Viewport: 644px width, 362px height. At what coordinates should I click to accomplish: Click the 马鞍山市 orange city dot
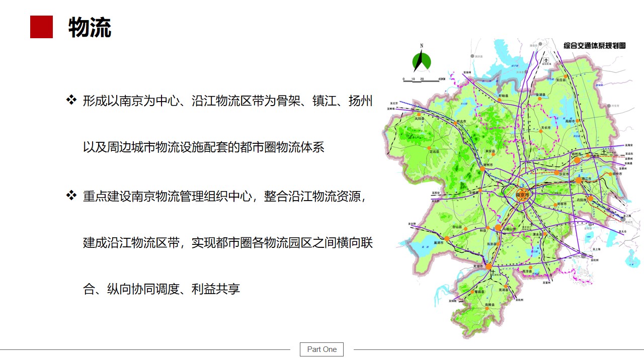tap(499, 228)
